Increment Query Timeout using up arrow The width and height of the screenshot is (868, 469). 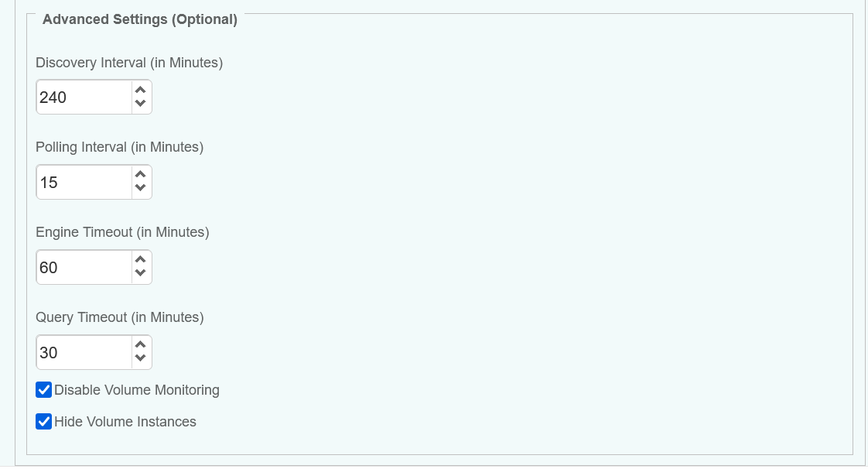(140, 345)
